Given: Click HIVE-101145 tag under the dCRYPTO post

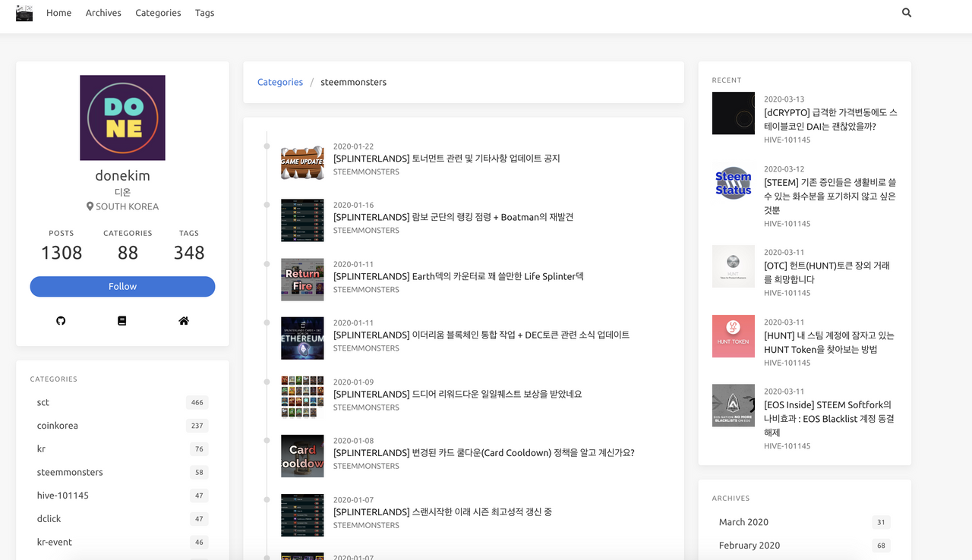Looking at the screenshot, I should point(787,140).
